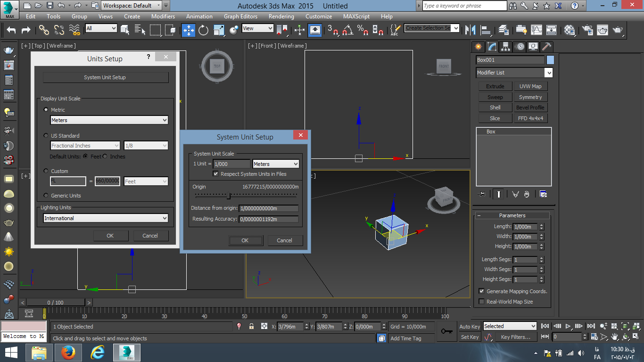Click Go to Start playback button

[545, 326]
